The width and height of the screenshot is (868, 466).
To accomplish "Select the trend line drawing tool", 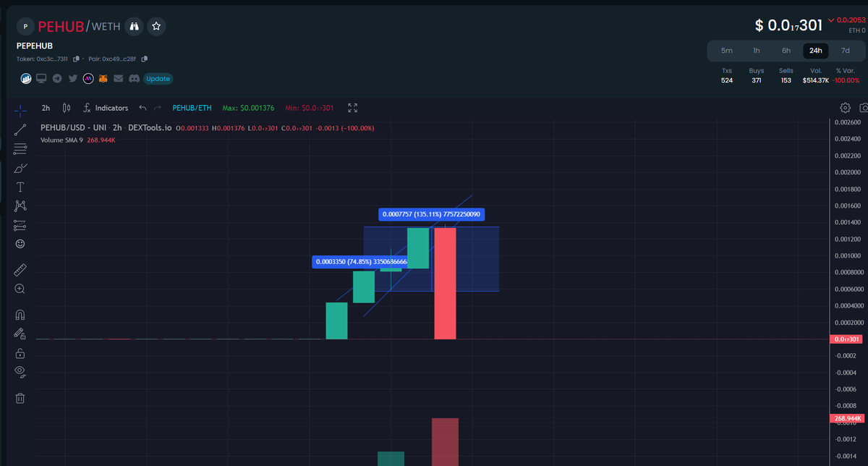I will point(20,130).
